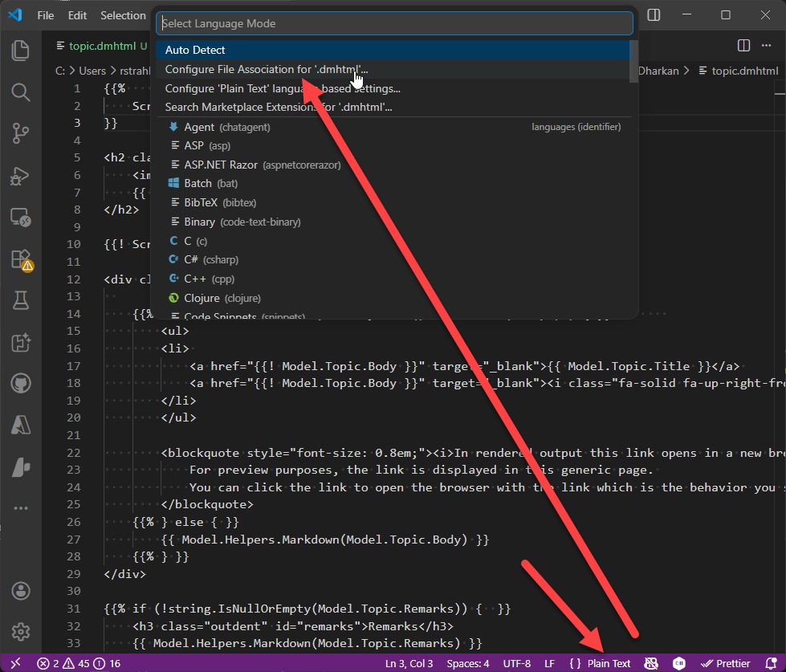Open the Explorer view in activity bar
Image resolution: width=786 pixels, height=672 pixels.
coord(21,51)
